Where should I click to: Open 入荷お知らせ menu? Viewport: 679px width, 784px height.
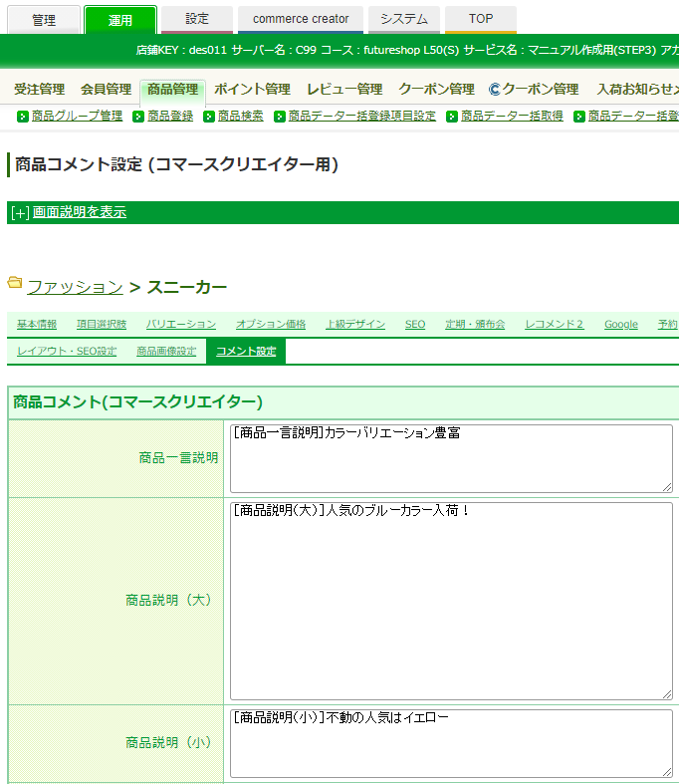(x=637, y=89)
